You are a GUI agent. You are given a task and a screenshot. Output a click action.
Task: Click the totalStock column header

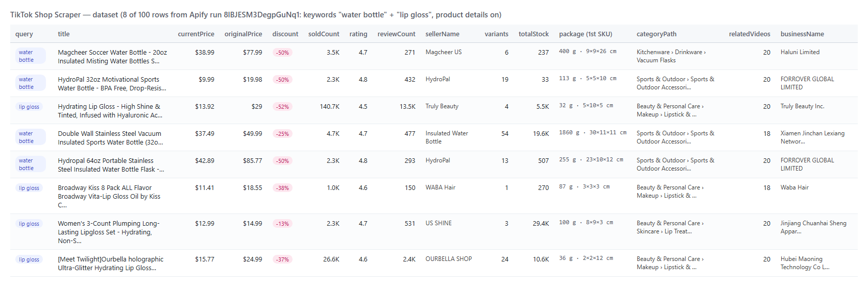[x=534, y=34]
